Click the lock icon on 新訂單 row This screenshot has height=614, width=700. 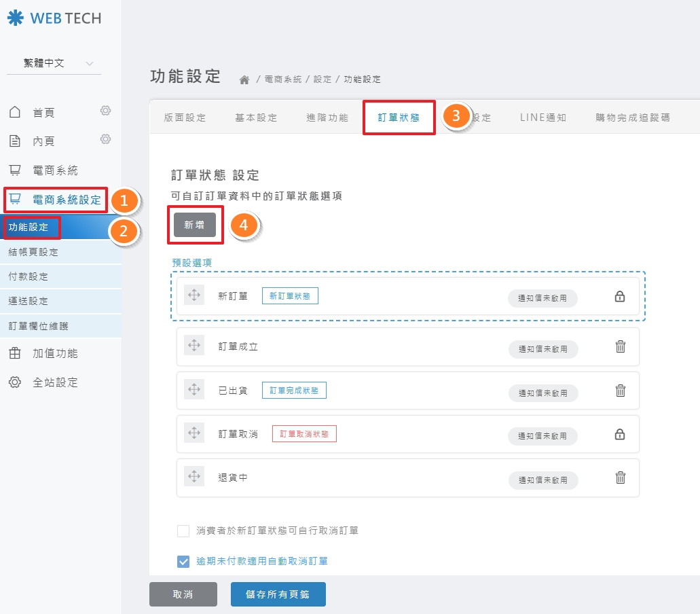[x=620, y=297]
